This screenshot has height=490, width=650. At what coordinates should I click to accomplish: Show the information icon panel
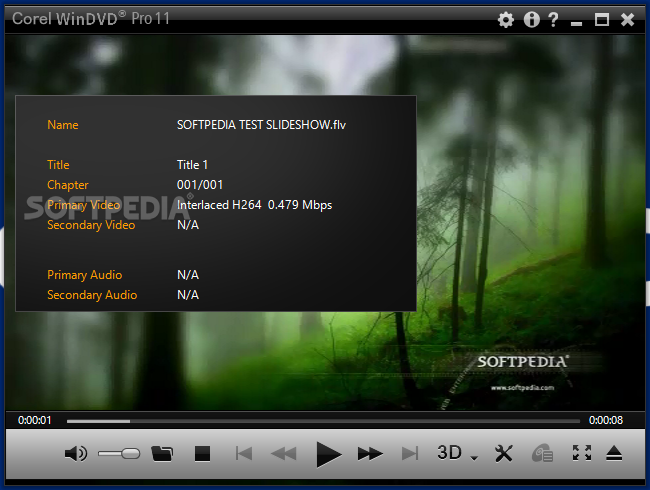pos(531,19)
